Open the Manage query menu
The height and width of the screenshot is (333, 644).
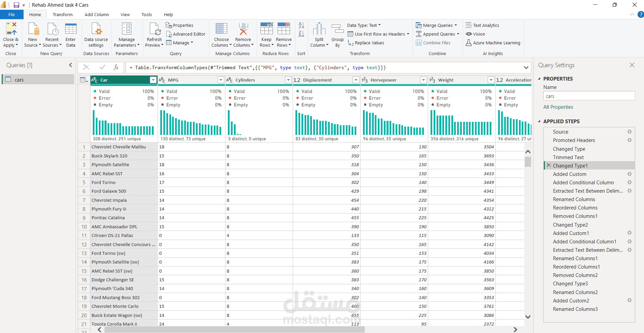pyautogui.click(x=180, y=43)
